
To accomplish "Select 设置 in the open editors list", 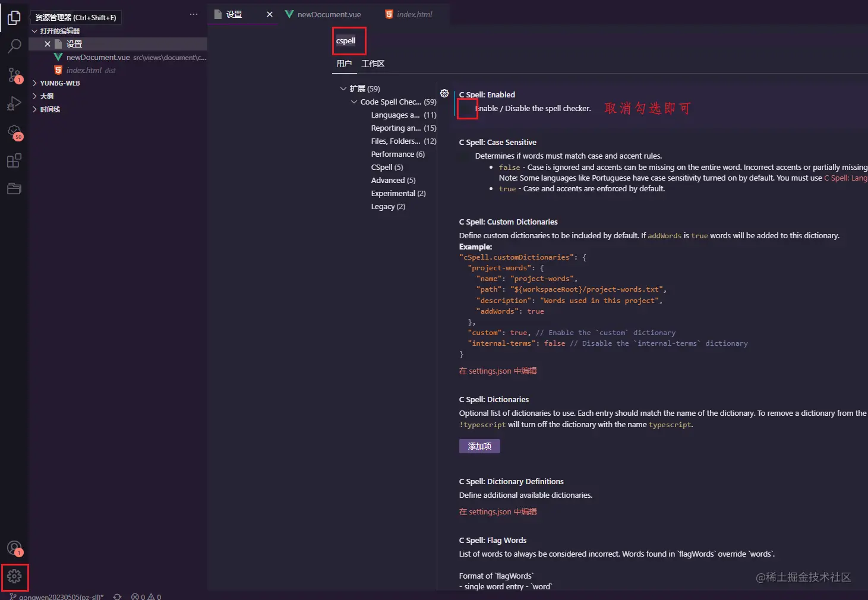I will point(118,44).
